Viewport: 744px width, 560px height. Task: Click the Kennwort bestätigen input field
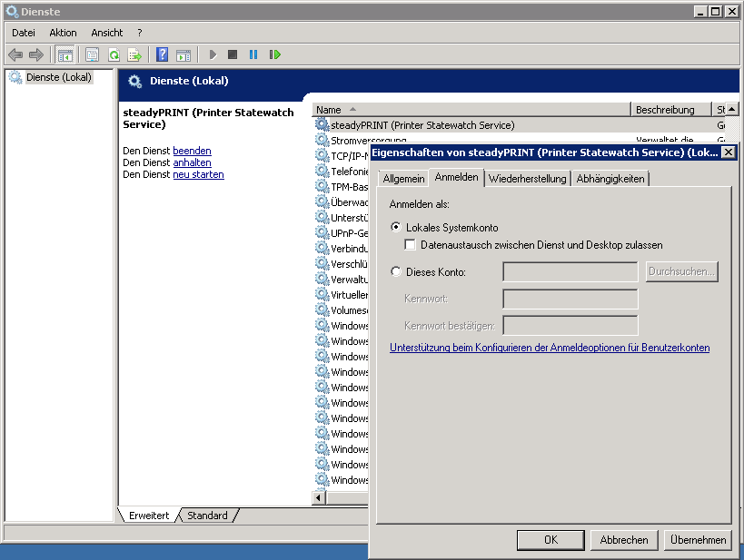570,326
